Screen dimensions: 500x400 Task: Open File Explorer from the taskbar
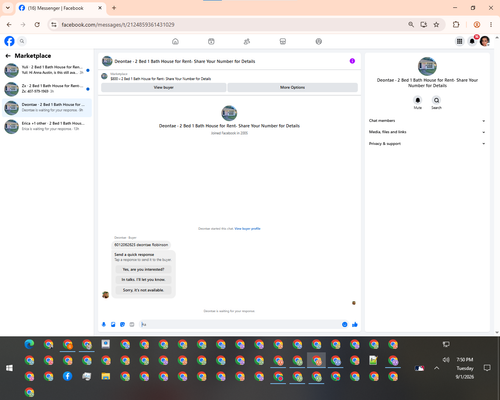106,376
